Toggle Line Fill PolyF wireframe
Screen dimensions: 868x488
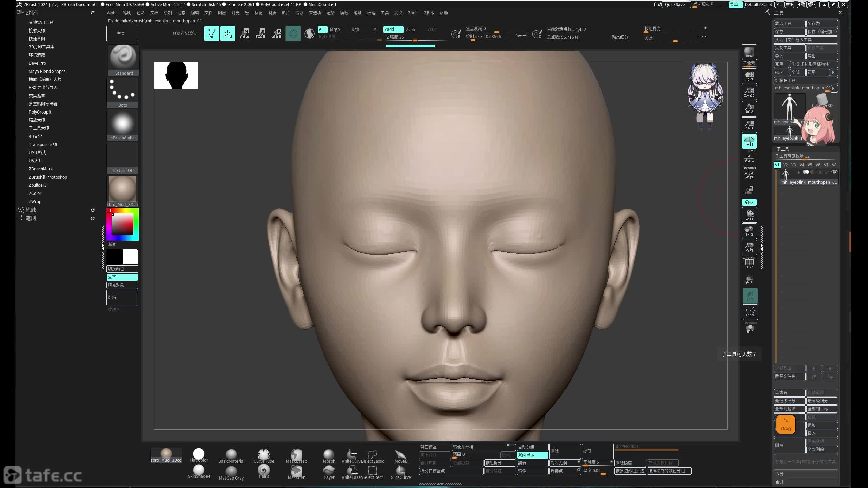pos(749,263)
